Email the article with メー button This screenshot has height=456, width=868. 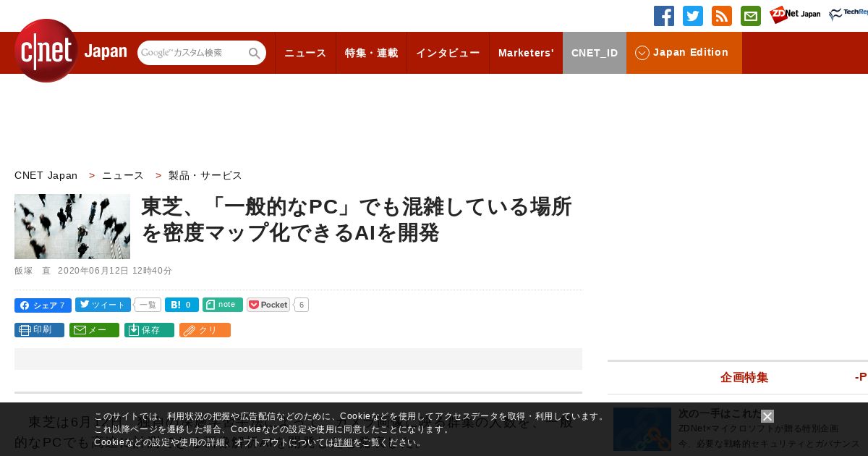point(94,330)
